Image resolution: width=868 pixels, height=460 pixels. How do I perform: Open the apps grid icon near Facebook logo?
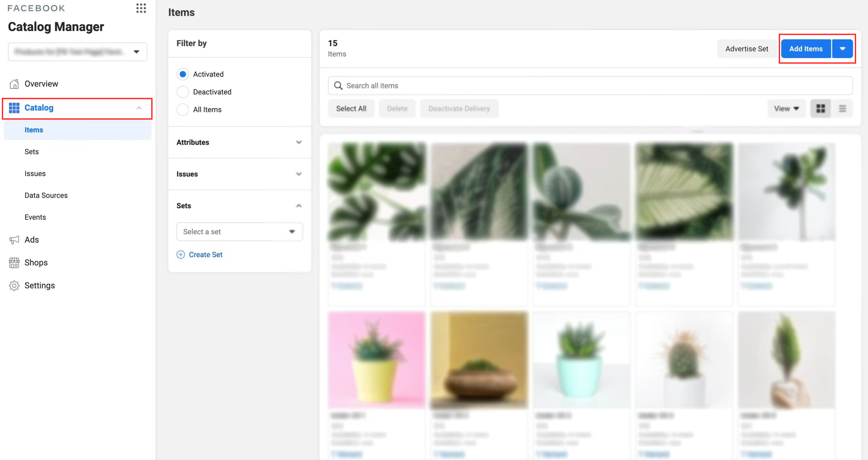coord(141,8)
